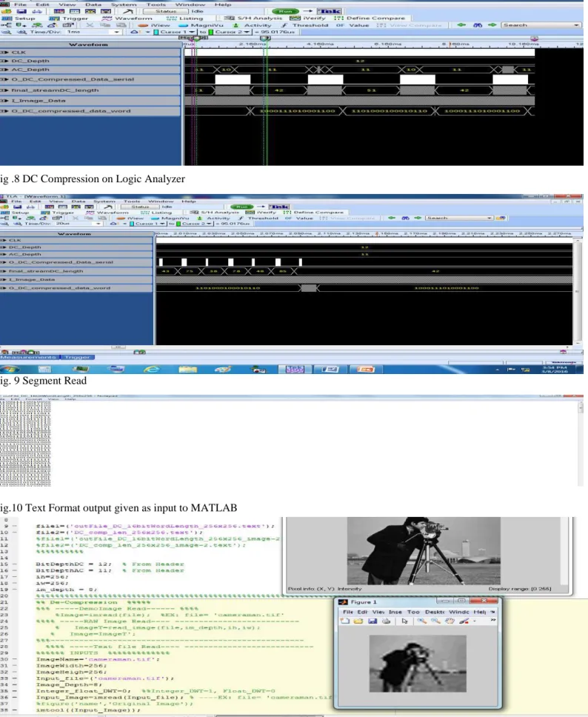Click the Notepad window vertical scrollbar

click(581, 444)
